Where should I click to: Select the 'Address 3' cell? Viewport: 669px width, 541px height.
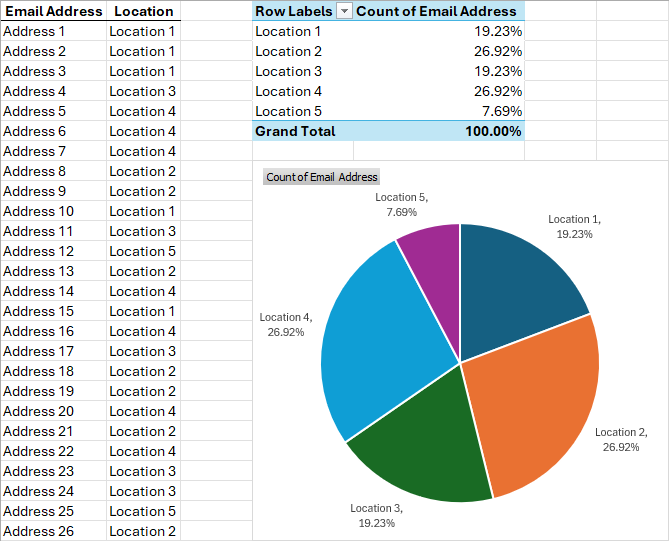pyautogui.click(x=53, y=71)
